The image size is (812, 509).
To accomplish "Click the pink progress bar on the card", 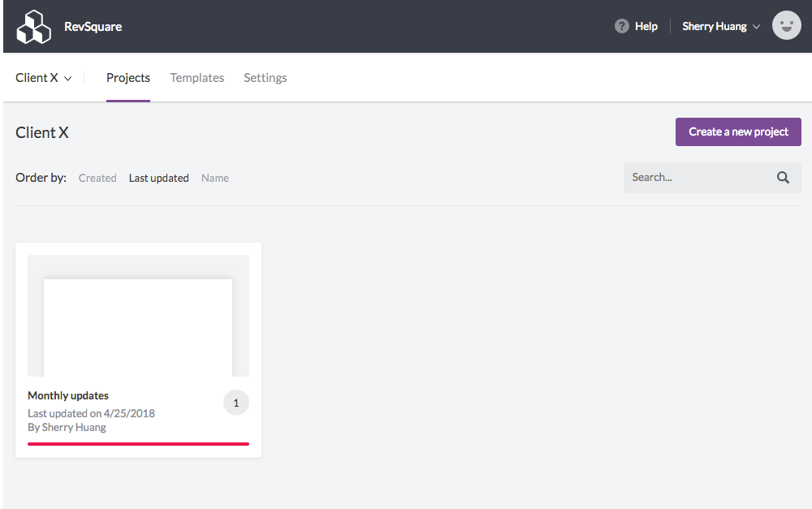I will (137, 444).
